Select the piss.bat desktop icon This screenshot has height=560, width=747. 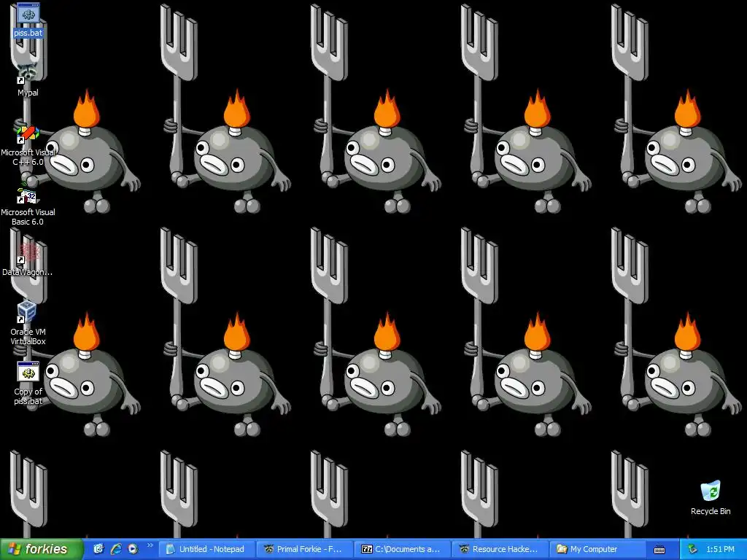point(28,20)
